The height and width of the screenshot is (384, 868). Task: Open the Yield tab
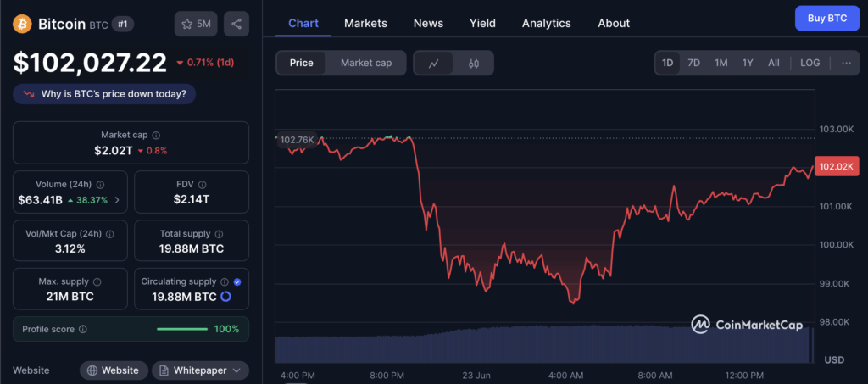[x=482, y=23]
